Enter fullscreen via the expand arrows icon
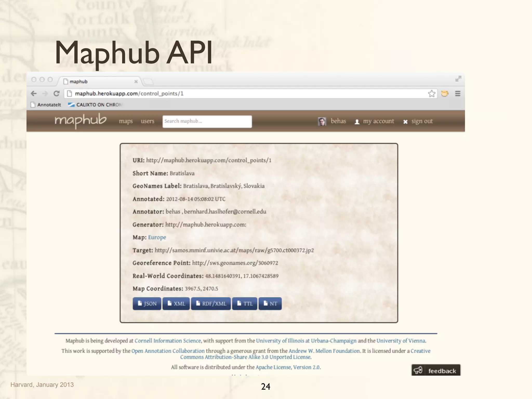Image resolution: width=532 pixels, height=399 pixels. coord(458,79)
